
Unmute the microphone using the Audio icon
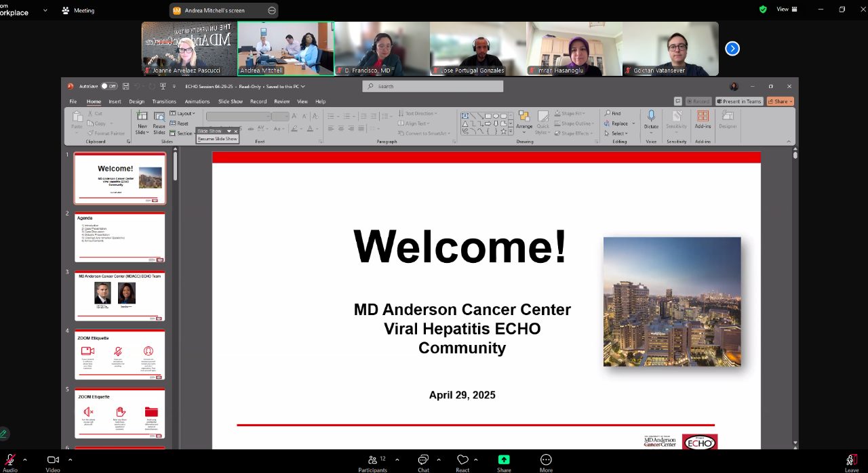10,459
